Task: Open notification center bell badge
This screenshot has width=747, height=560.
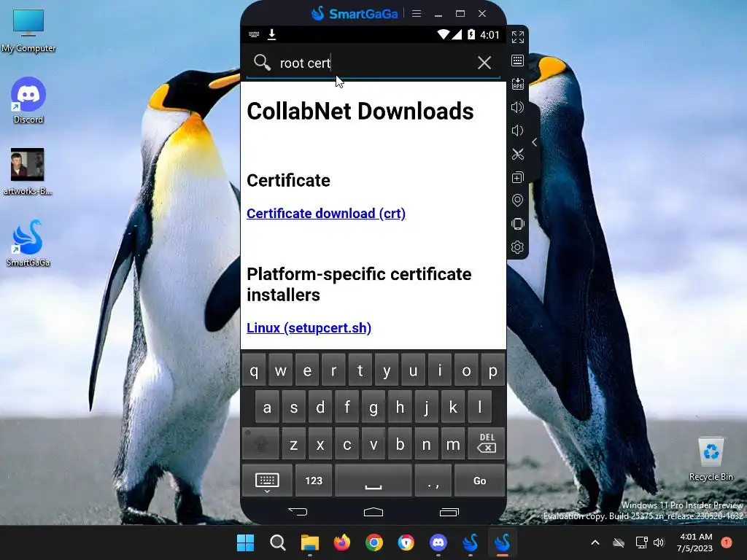Action: [x=727, y=542]
